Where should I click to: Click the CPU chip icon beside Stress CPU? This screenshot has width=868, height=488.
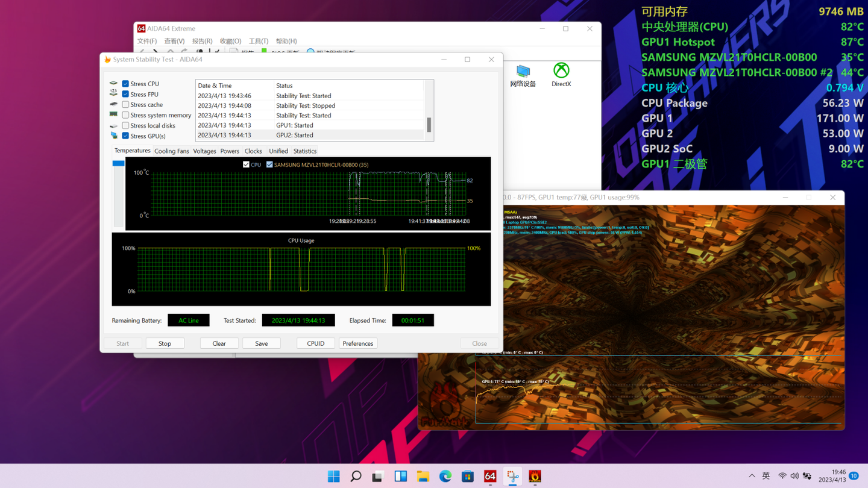pyautogui.click(x=113, y=84)
